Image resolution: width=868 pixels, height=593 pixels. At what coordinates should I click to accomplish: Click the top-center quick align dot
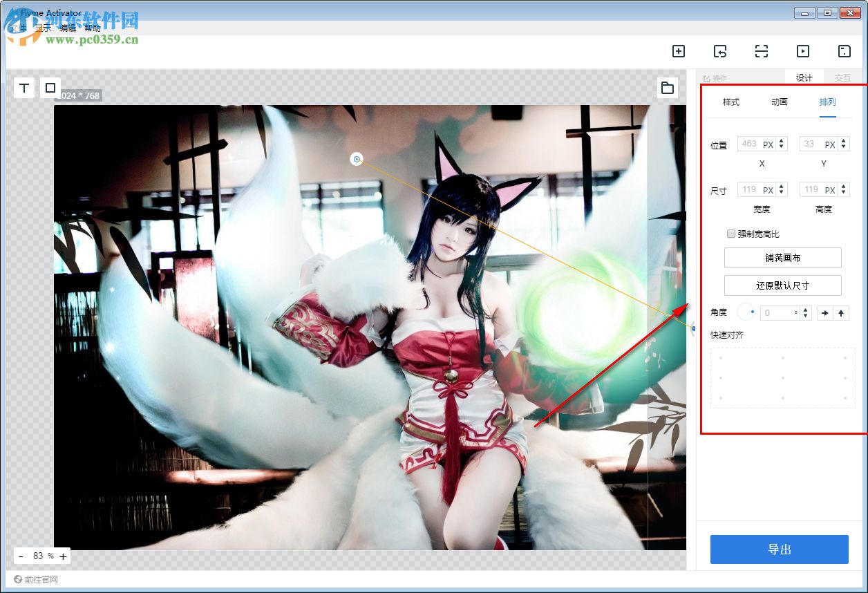[x=783, y=358]
